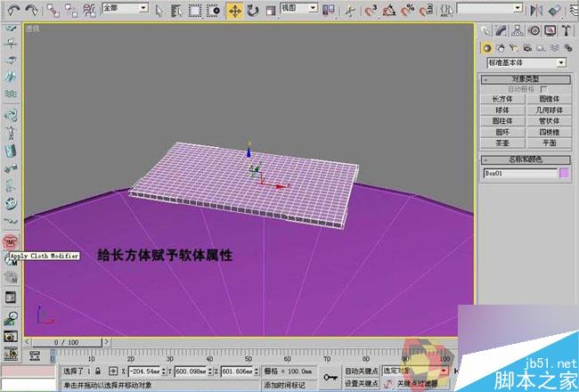Switch to the Hierarchy panel tab
Screen dimensions: 579x392
tap(518, 30)
